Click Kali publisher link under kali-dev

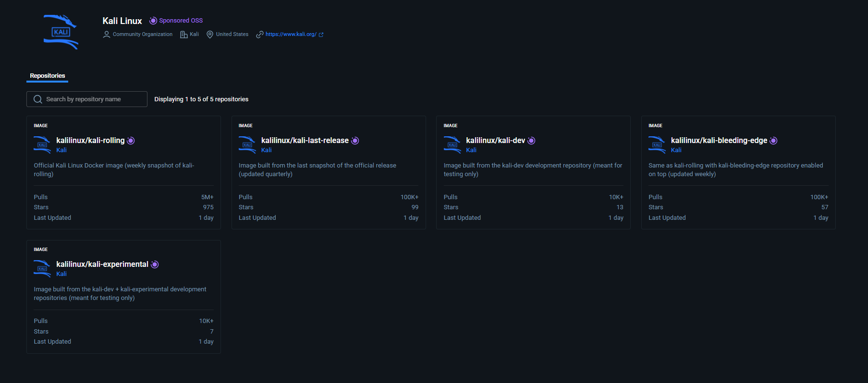[471, 150]
